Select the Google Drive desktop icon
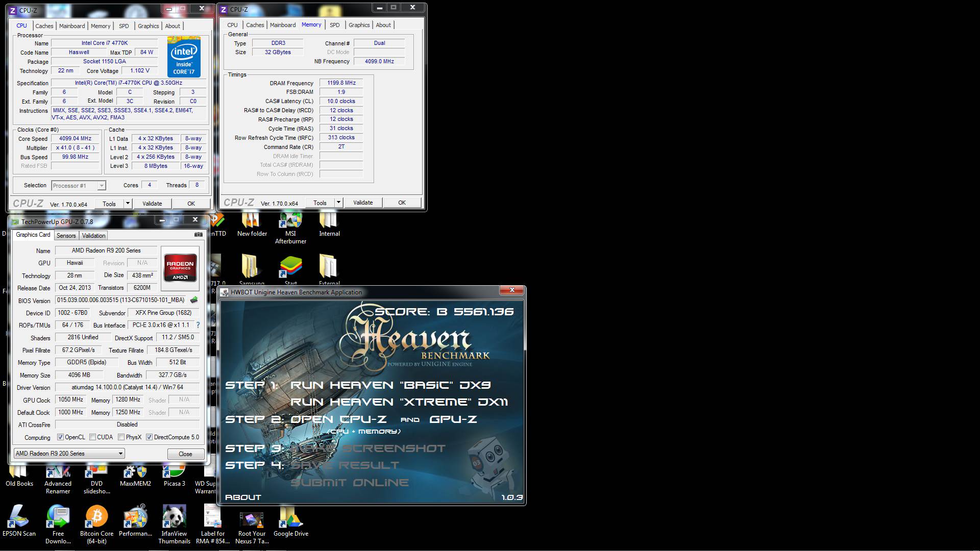980x551 pixels. click(x=290, y=521)
